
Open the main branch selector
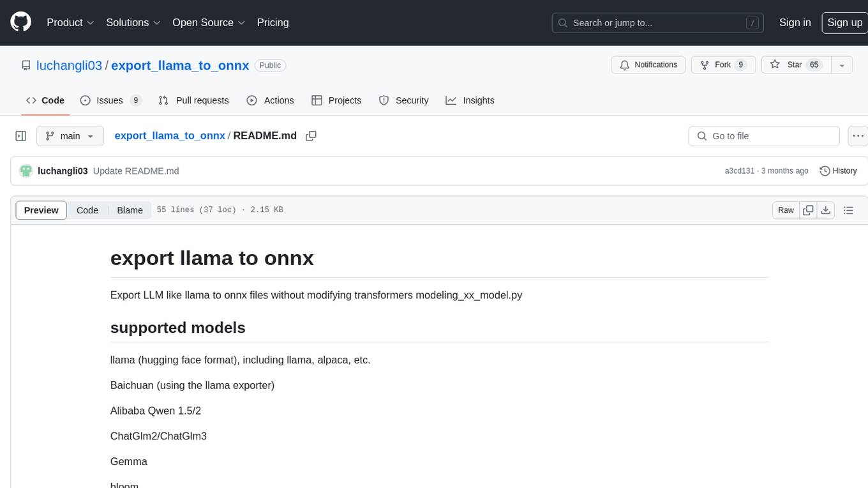(x=70, y=136)
